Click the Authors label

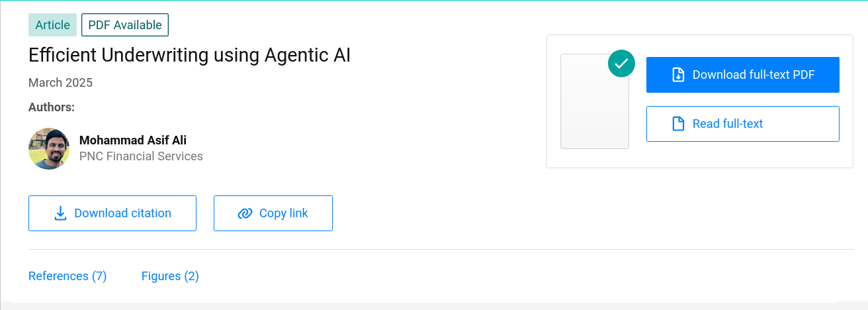(52, 107)
